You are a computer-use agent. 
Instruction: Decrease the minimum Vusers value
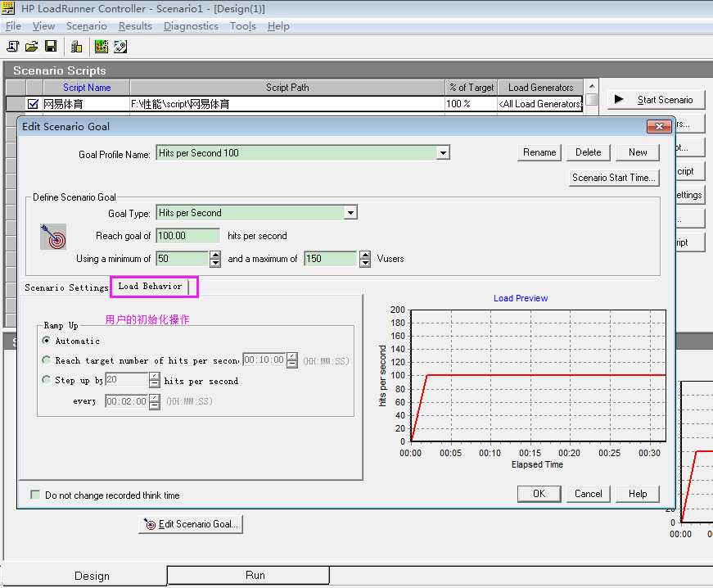[x=215, y=263]
